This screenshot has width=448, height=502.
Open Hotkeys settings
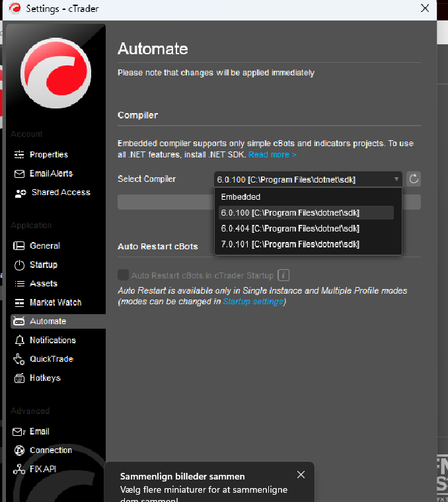(45, 378)
